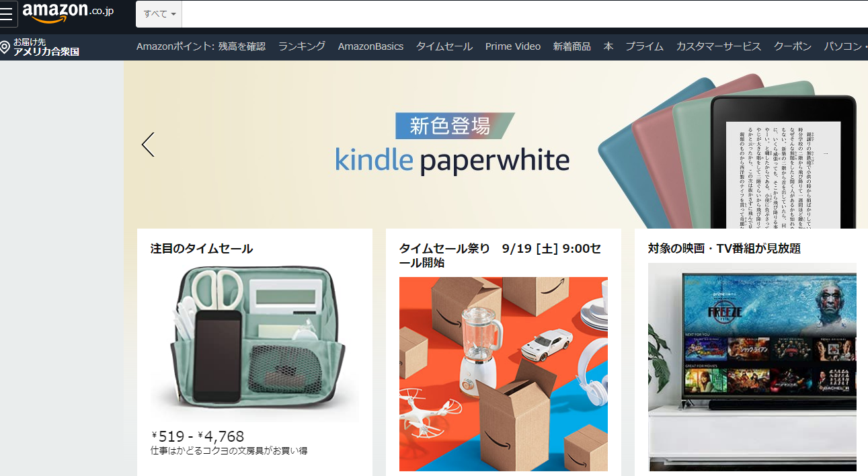The height and width of the screenshot is (476, 868).
Task: Open the ランキング menu item
Action: pos(302,46)
